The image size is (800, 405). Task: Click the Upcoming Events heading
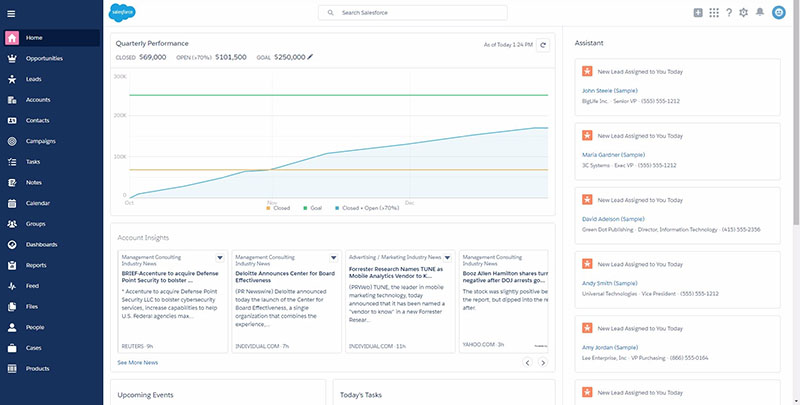(145, 395)
